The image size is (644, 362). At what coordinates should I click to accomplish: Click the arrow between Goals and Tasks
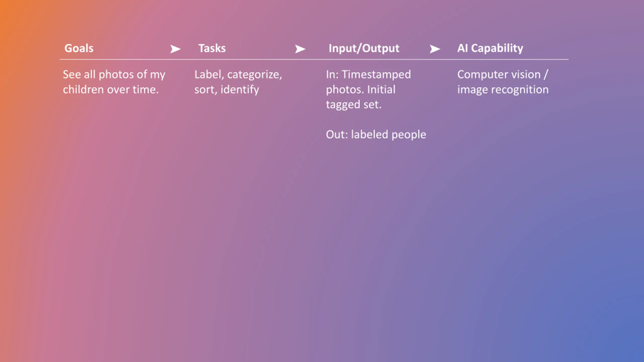[175, 49]
